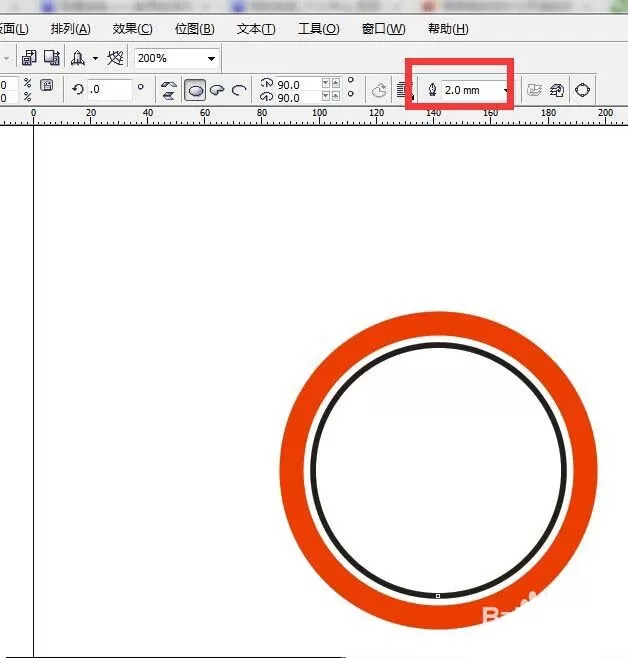Click the Convert to Curves icon

(583, 90)
